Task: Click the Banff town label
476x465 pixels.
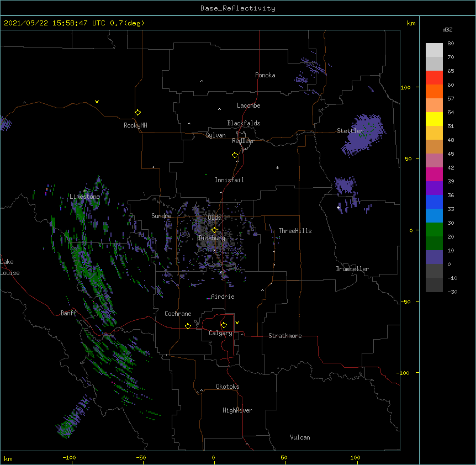Action: point(68,313)
